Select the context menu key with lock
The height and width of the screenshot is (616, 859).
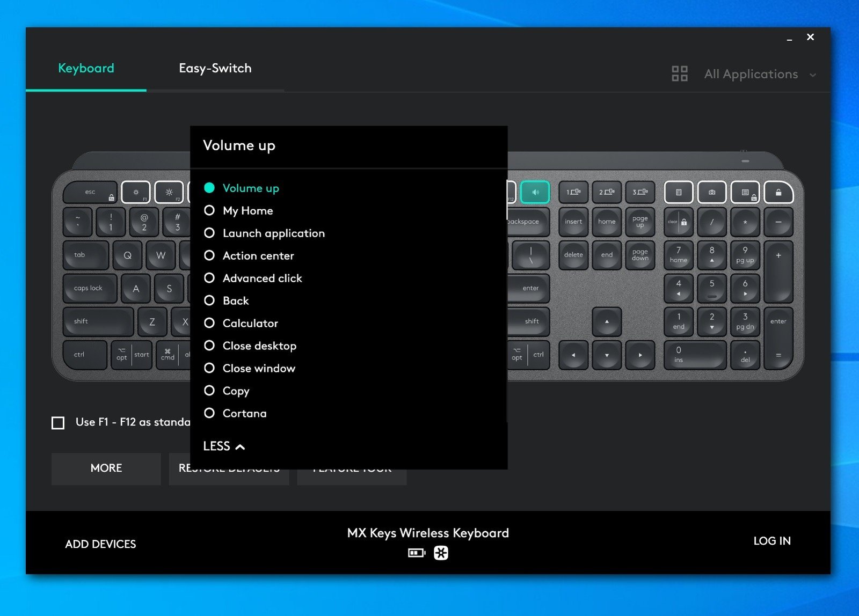[x=745, y=192]
